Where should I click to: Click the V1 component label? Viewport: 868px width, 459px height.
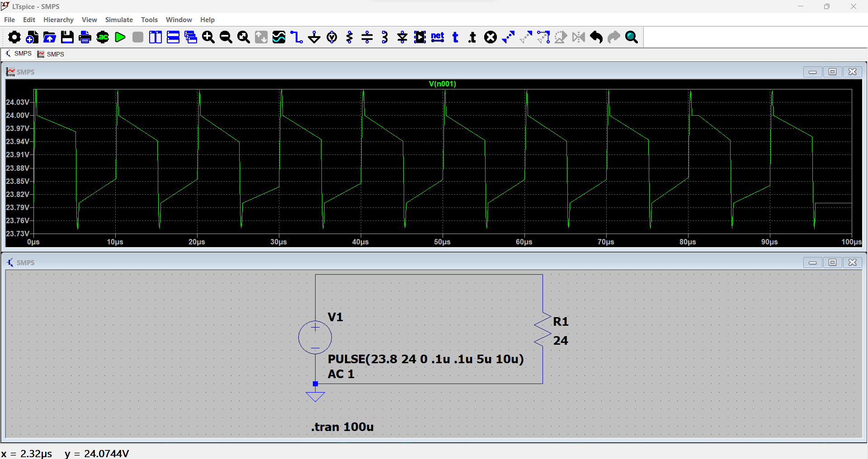coord(335,317)
